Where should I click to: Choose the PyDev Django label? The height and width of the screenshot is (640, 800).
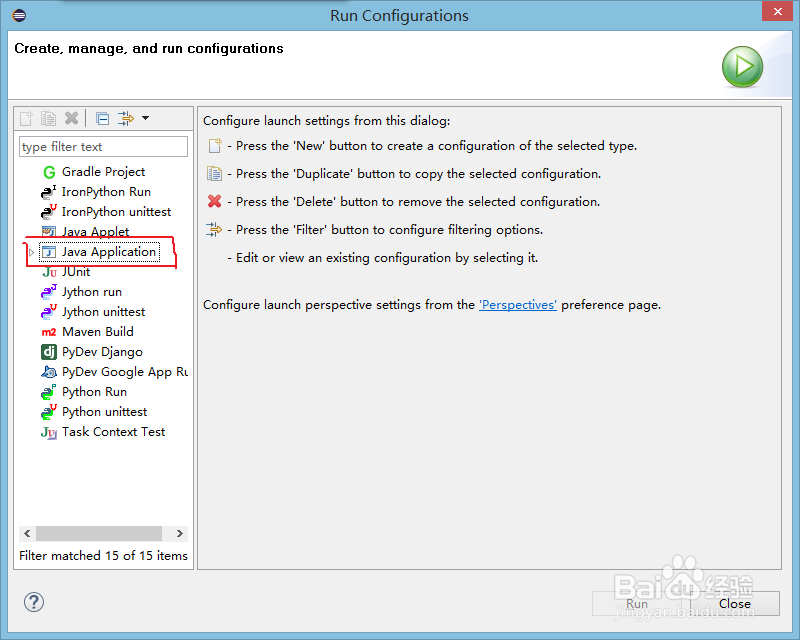tap(103, 352)
